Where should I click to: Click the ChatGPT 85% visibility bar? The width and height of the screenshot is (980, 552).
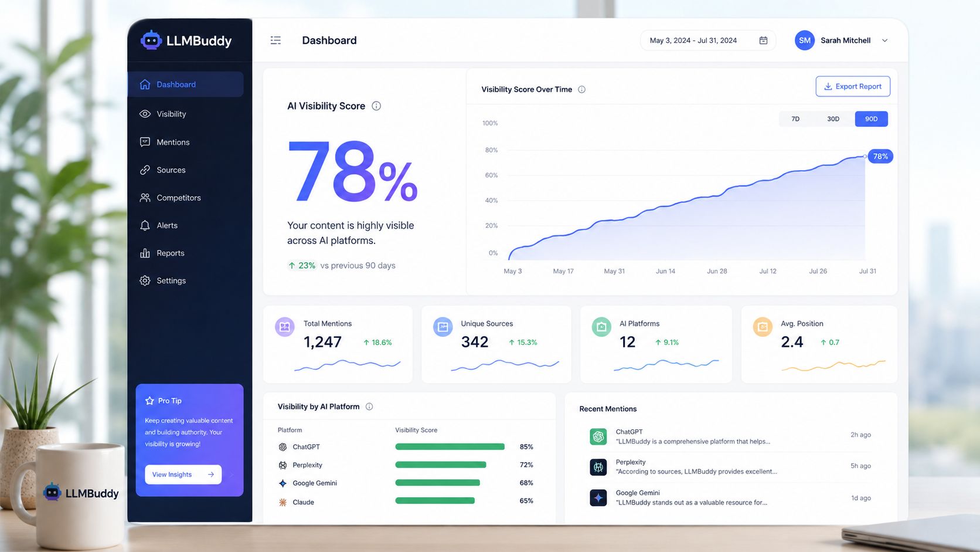click(x=450, y=447)
